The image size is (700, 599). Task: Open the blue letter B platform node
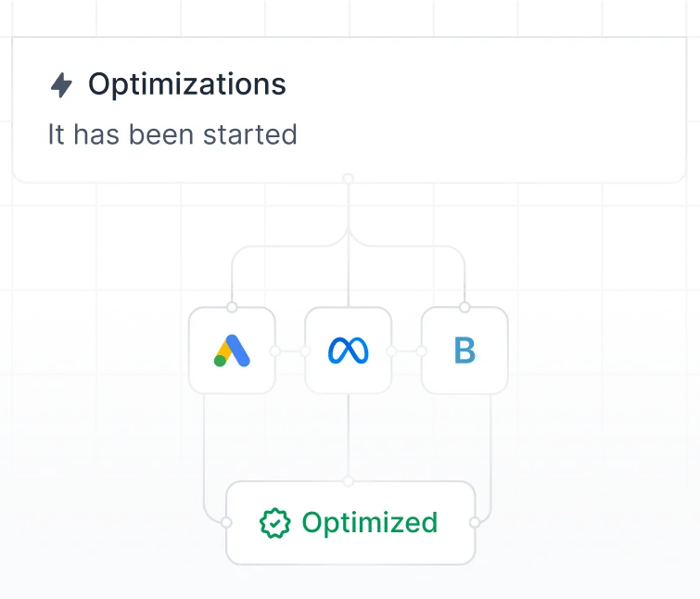click(x=465, y=350)
